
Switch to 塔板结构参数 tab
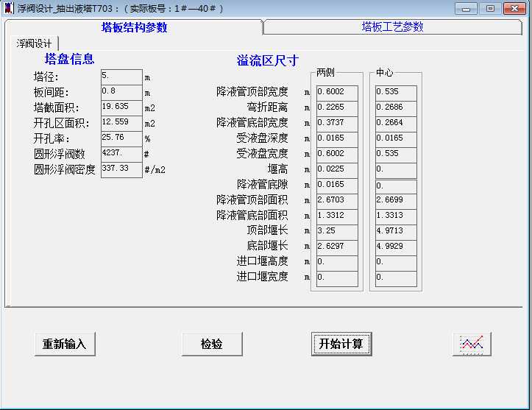134,27
